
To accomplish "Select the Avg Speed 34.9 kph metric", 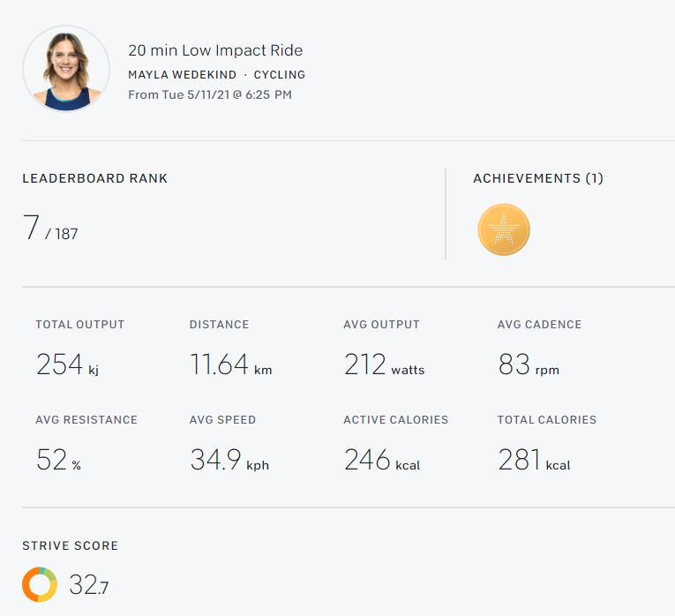I will point(229,460).
